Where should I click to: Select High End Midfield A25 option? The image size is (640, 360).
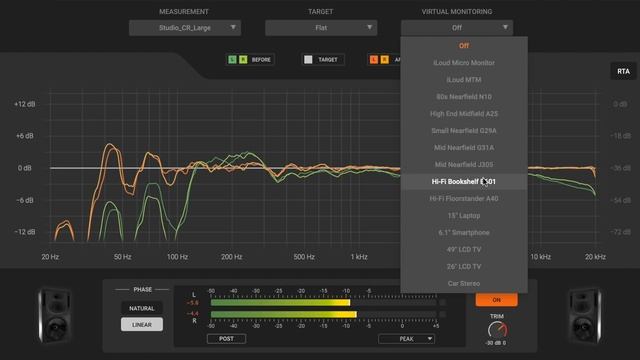[x=464, y=113]
